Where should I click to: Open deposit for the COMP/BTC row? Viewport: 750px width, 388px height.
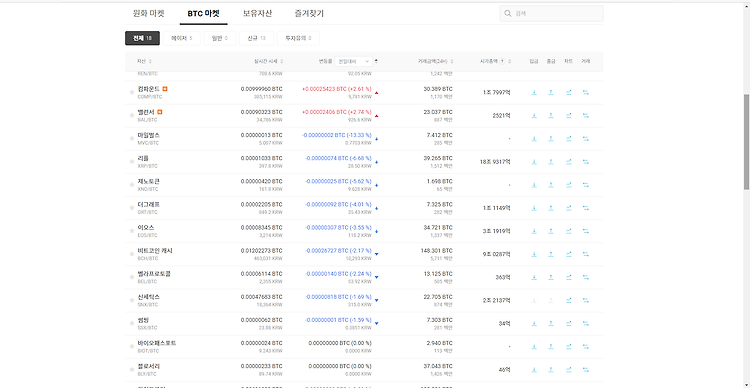tap(534, 92)
